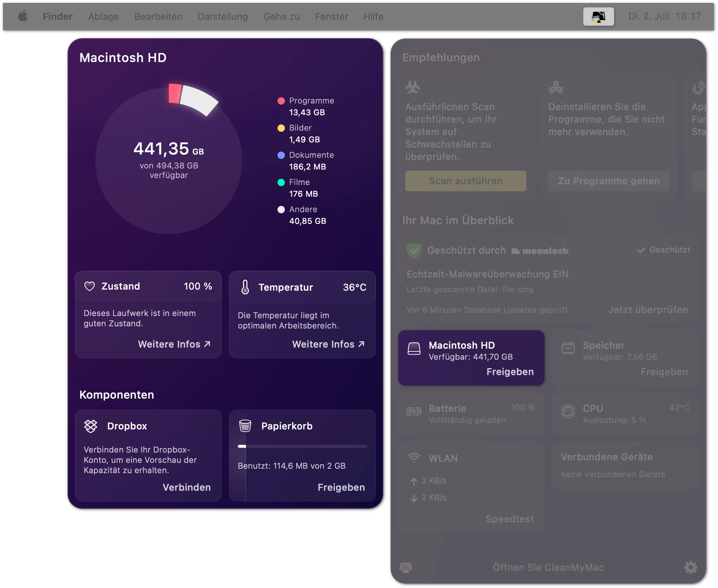Click Weitere Infos under Zustand
Screen dimensions: 718x588
(x=174, y=344)
